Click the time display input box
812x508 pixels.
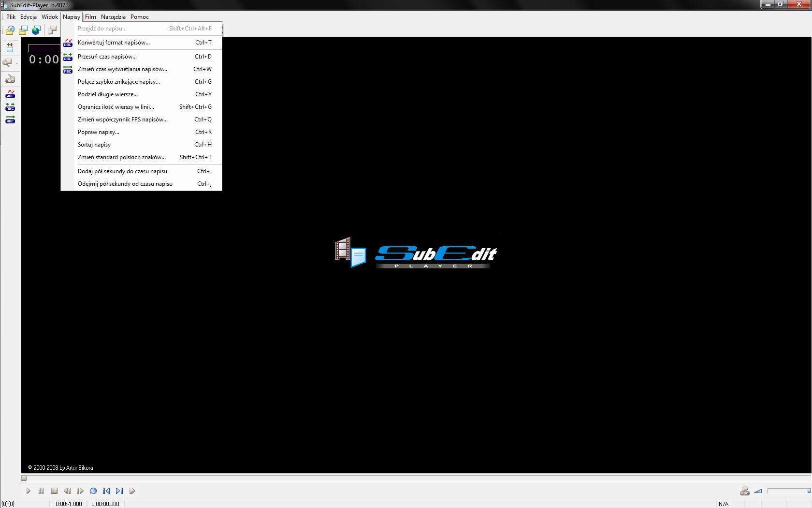pos(44,48)
